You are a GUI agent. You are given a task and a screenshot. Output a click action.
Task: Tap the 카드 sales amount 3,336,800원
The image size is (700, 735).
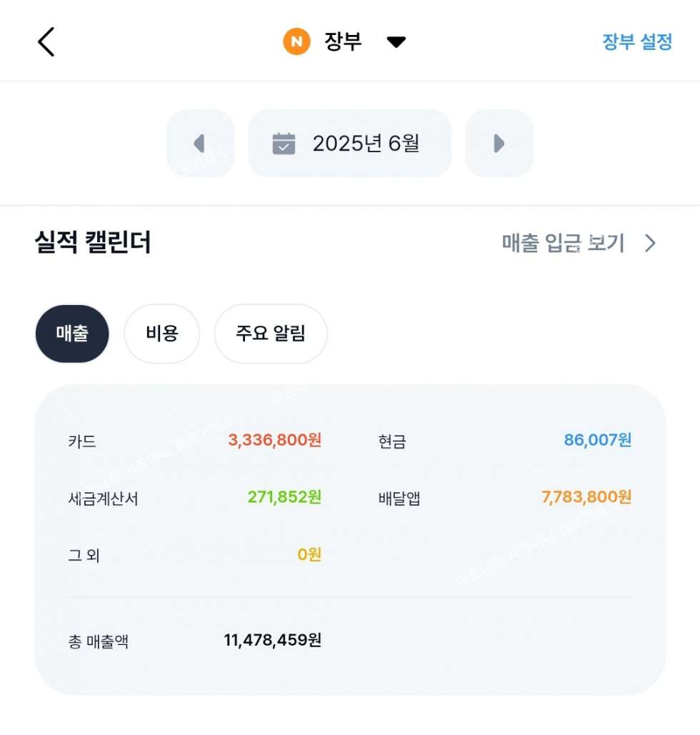pyautogui.click(x=274, y=440)
